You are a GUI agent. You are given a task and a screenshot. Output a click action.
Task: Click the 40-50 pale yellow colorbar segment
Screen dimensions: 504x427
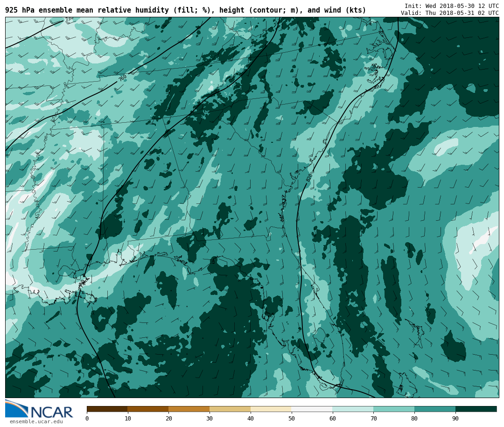pyautogui.click(x=271, y=409)
